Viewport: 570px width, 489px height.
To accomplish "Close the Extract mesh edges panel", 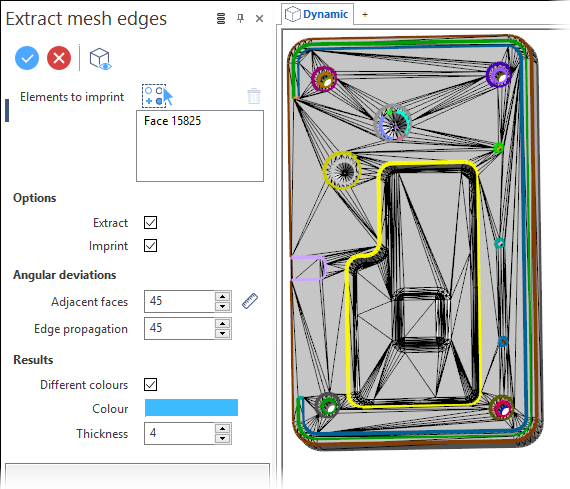I will pyautogui.click(x=259, y=19).
